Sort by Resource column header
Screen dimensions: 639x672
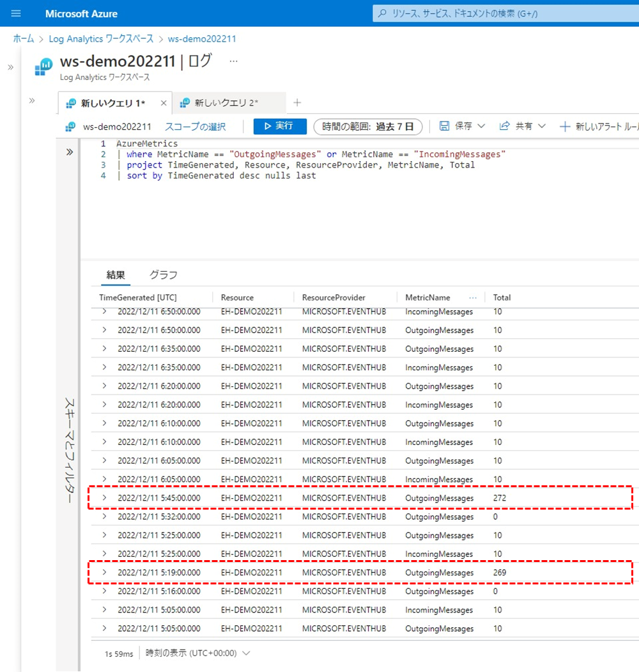(237, 297)
